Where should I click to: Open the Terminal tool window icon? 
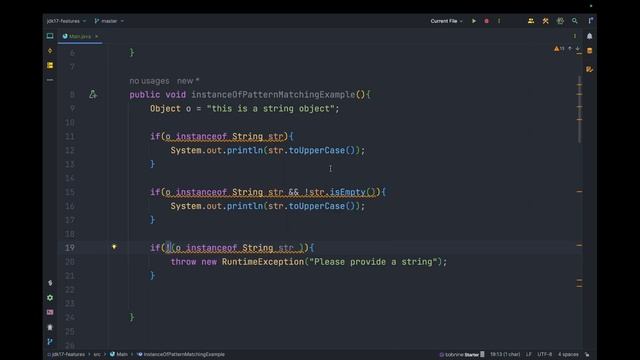click(x=50, y=312)
